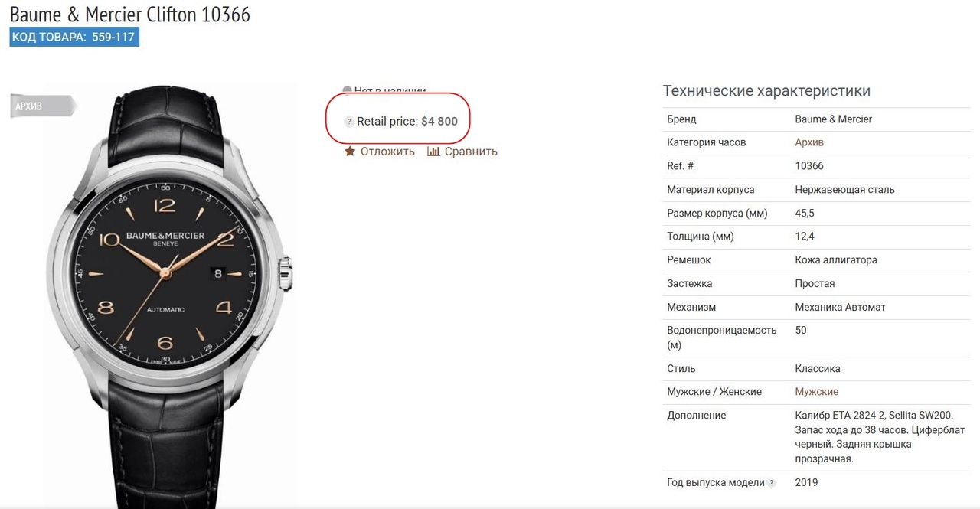Screen dimensions: 980x509
Task: Click the bar chart icon beside Сравнить
Action: [433, 151]
